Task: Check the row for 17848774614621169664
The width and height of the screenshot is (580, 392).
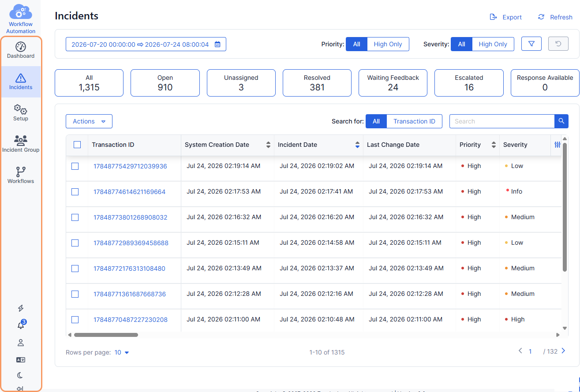Action: pyautogui.click(x=75, y=192)
